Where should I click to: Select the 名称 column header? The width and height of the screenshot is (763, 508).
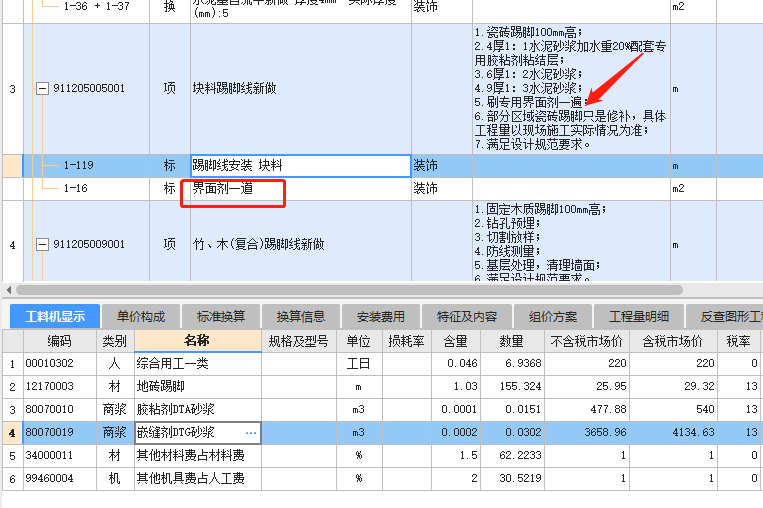point(198,341)
